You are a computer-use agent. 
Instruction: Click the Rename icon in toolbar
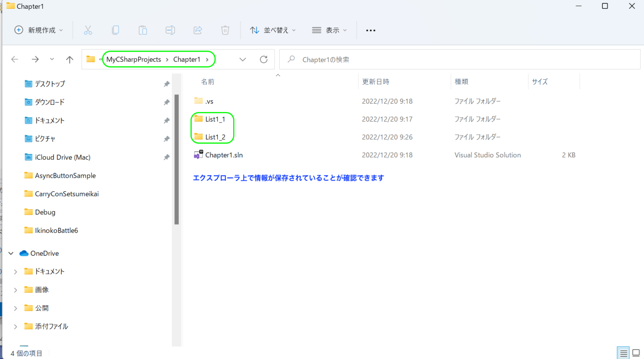click(x=170, y=30)
